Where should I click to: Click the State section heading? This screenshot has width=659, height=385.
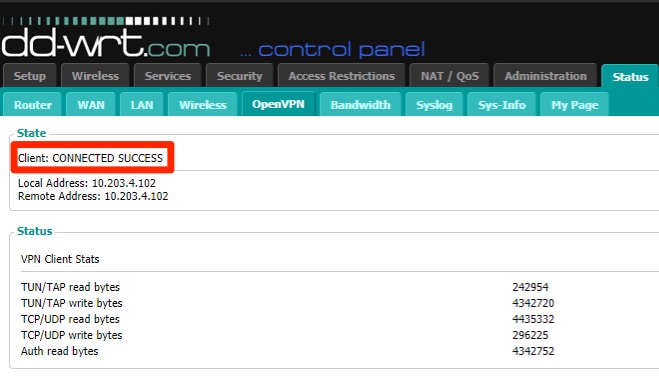coord(32,133)
